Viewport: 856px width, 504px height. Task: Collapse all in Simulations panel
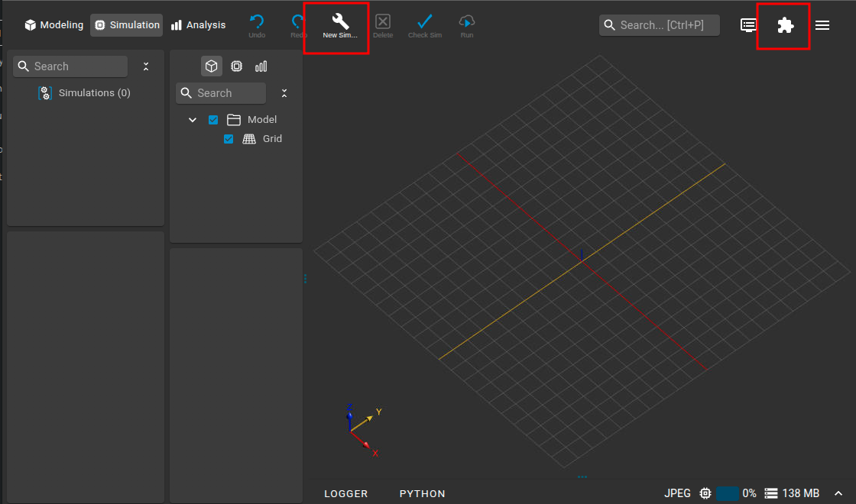click(146, 66)
